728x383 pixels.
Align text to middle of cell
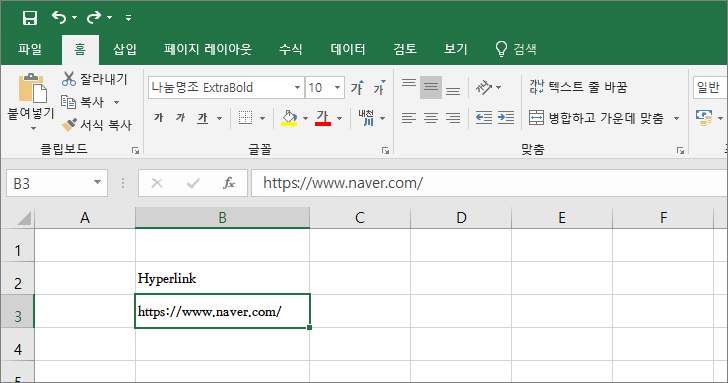[x=431, y=87]
